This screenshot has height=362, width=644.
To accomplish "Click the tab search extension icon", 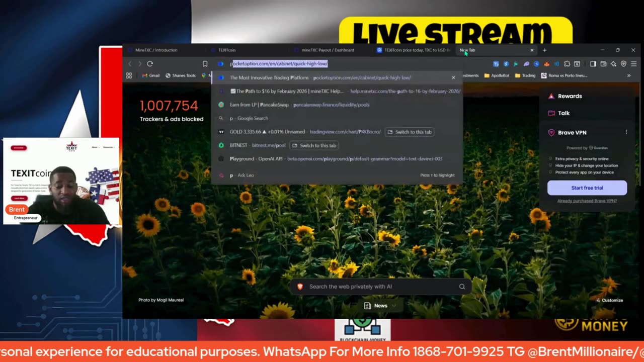I will 577,64.
